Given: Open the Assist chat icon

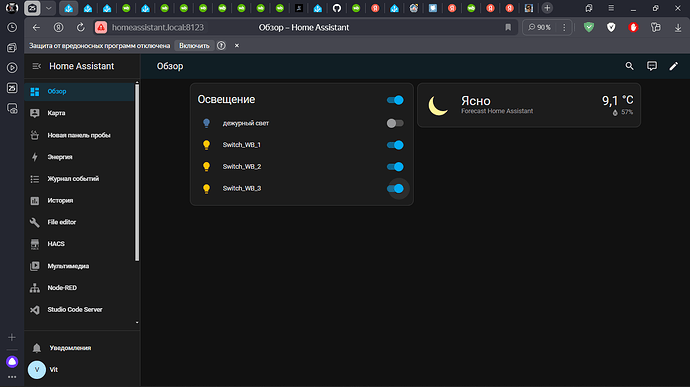Looking at the screenshot, I should click(x=652, y=66).
